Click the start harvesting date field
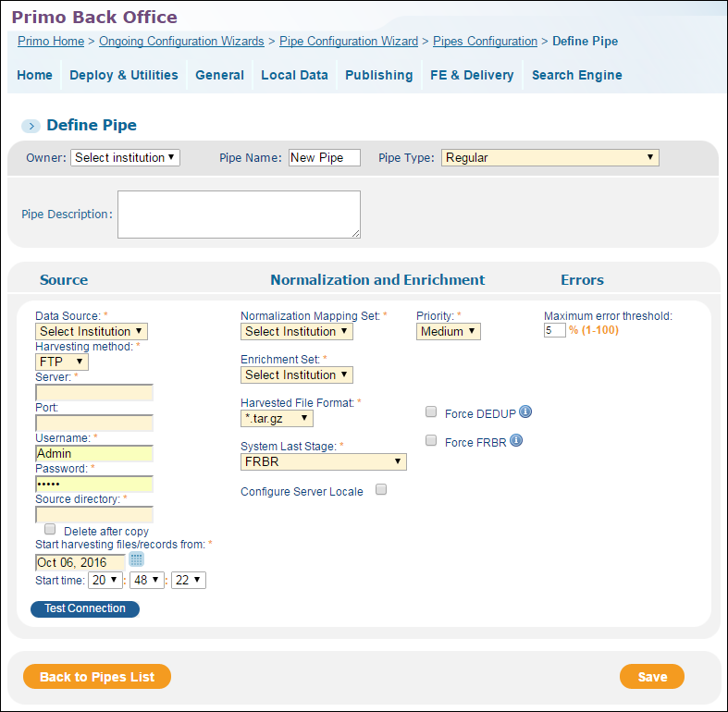The width and height of the screenshot is (728, 712). click(x=80, y=562)
